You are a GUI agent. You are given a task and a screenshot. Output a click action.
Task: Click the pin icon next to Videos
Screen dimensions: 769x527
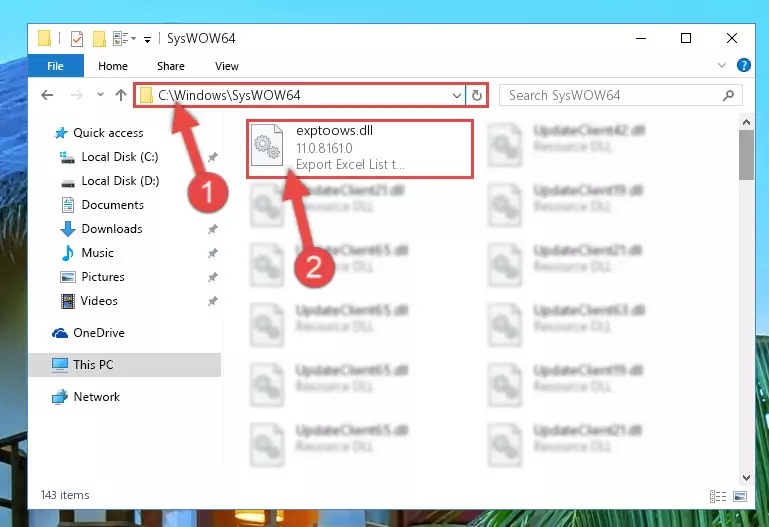click(x=212, y=301)
